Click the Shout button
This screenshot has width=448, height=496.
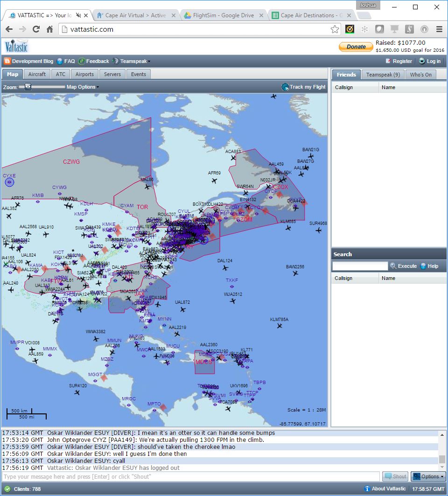395,476
